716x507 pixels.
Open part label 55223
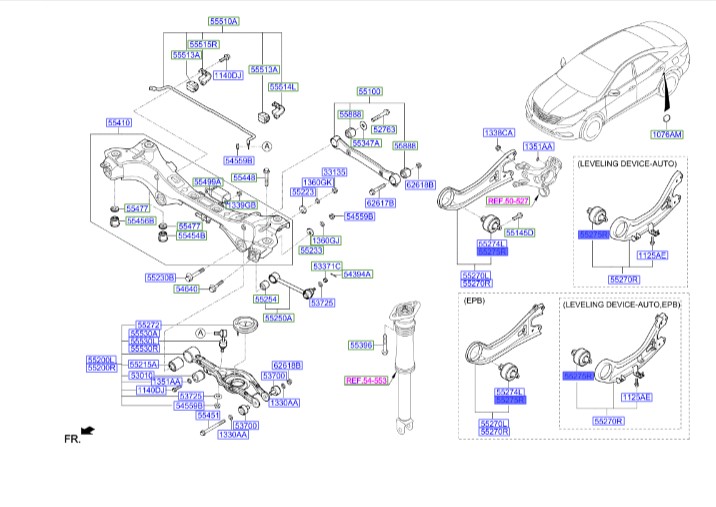pyautogui.click(x=304, y=192)
